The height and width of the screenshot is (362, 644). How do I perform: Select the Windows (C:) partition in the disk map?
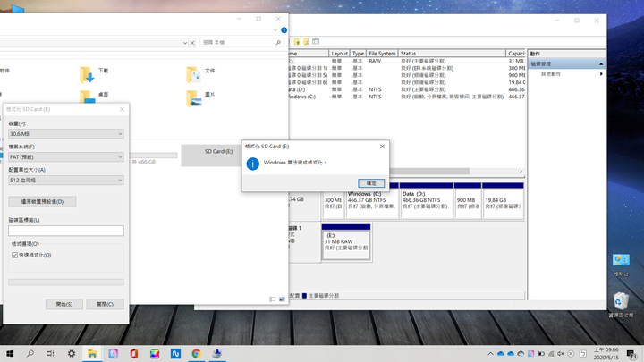point(372,200)
